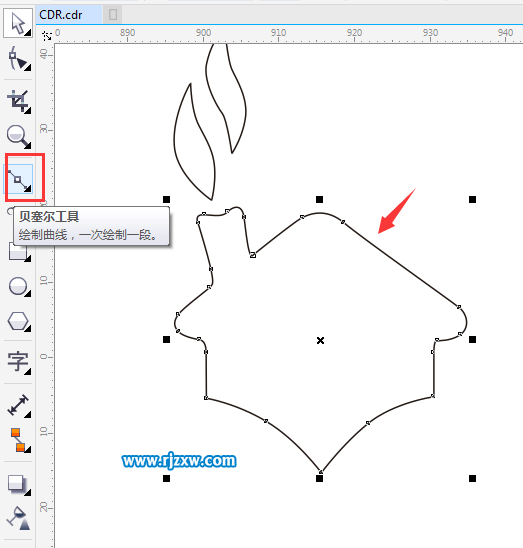Select the Eyedropper fill tool
The image size is (523, 548).
18,518
